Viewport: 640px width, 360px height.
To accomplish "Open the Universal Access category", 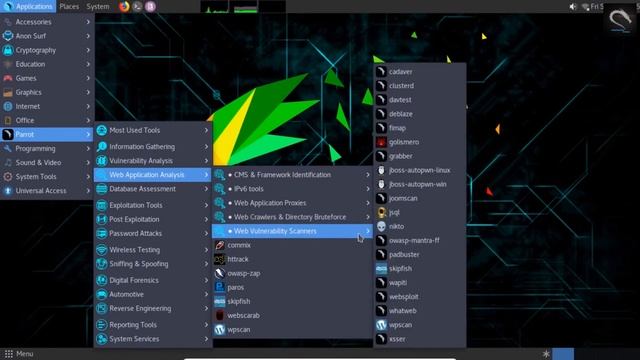I will (x=47, y=191).
